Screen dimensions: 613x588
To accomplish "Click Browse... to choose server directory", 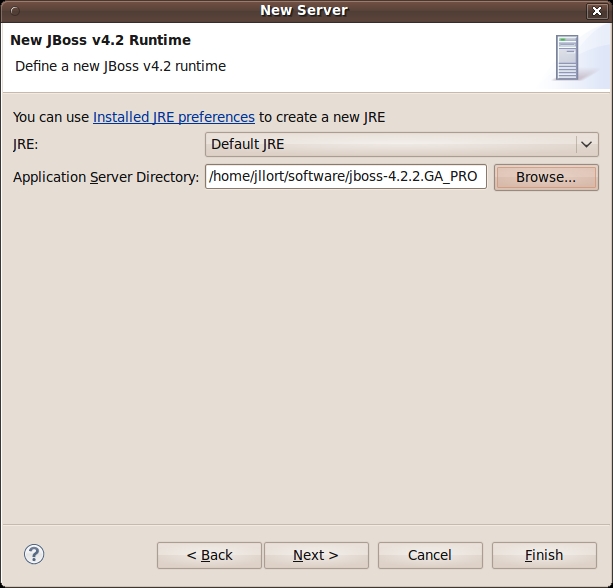I will 546,177.
